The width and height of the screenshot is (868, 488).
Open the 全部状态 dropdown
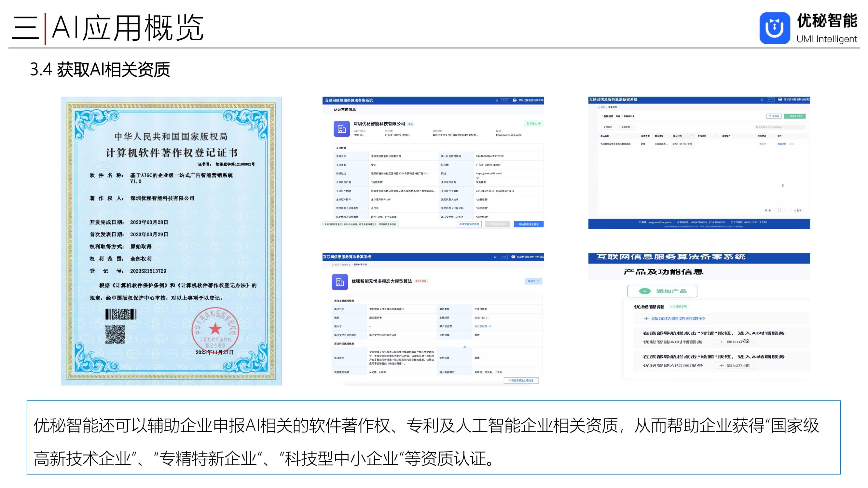pyautogui.click(x=609, y=127)
